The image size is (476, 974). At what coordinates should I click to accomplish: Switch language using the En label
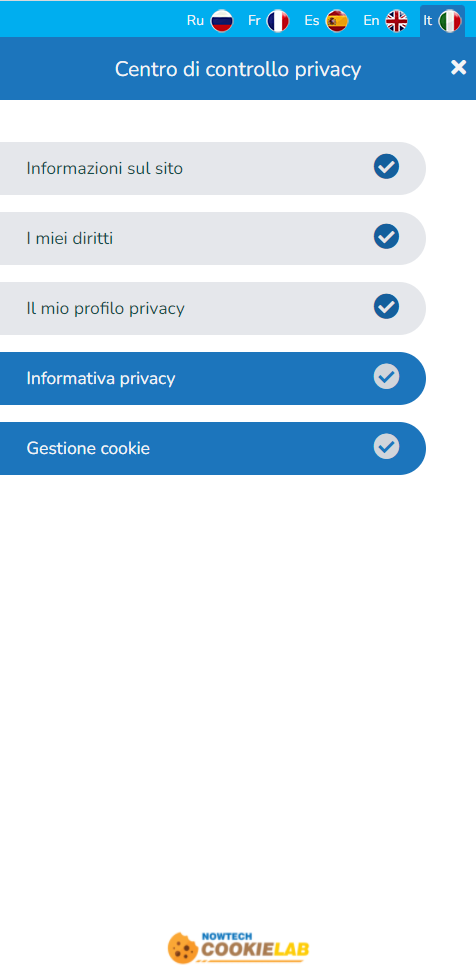(371, 20)
